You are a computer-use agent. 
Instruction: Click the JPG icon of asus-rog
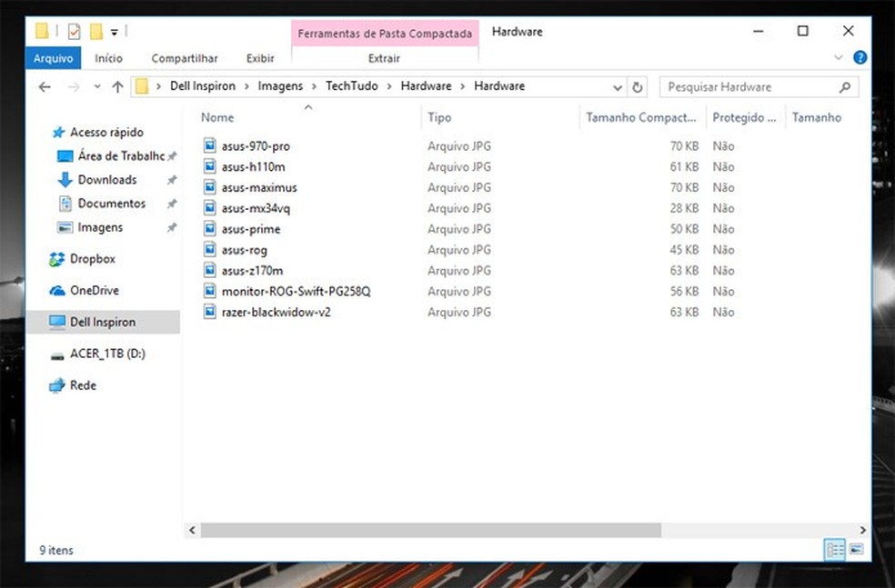[x=209, y=249]
